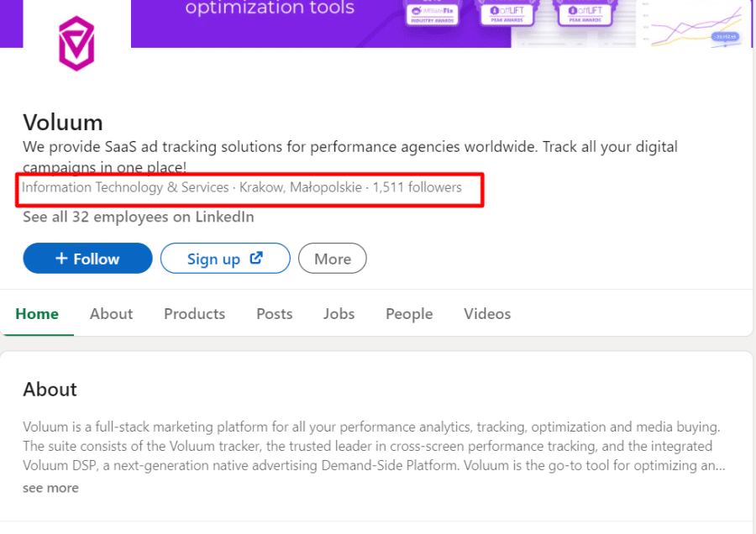
Task: Switch to the About tab
Action: pos(112,314)
